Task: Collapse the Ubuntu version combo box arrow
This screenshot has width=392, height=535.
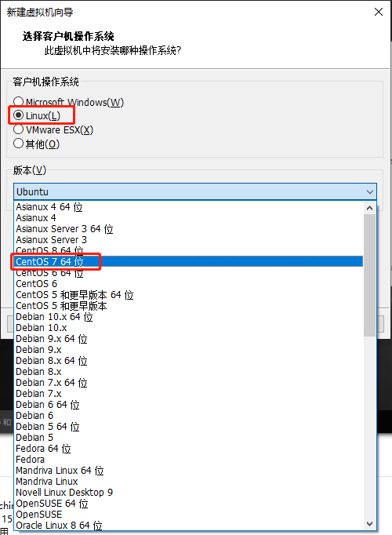Action: click(370, 191)
